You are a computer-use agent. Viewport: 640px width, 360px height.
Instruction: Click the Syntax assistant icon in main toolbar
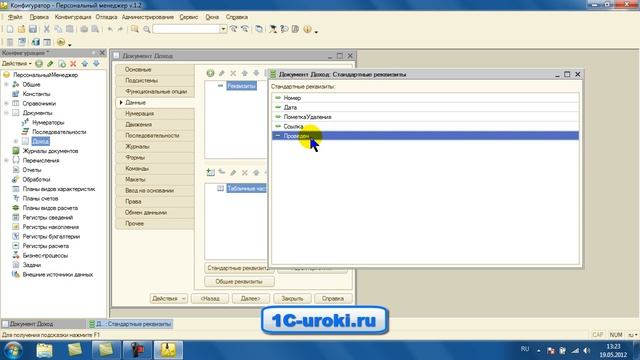(272, 29)
